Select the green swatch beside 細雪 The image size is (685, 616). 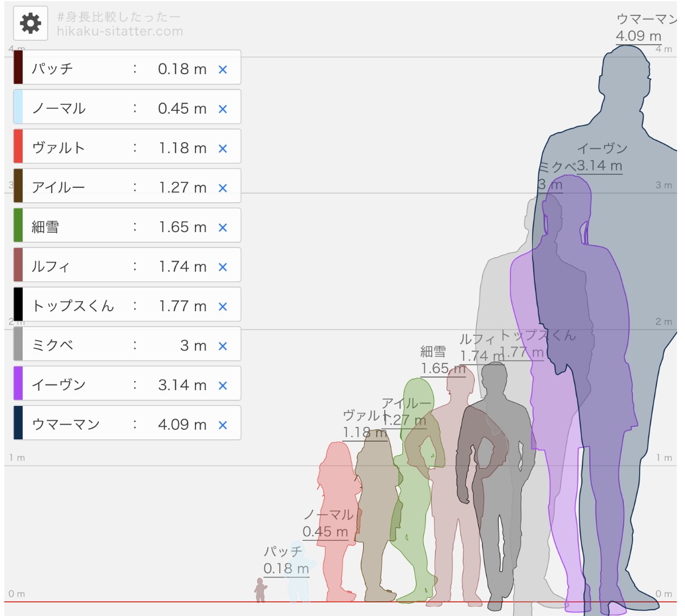coord(18,225)
